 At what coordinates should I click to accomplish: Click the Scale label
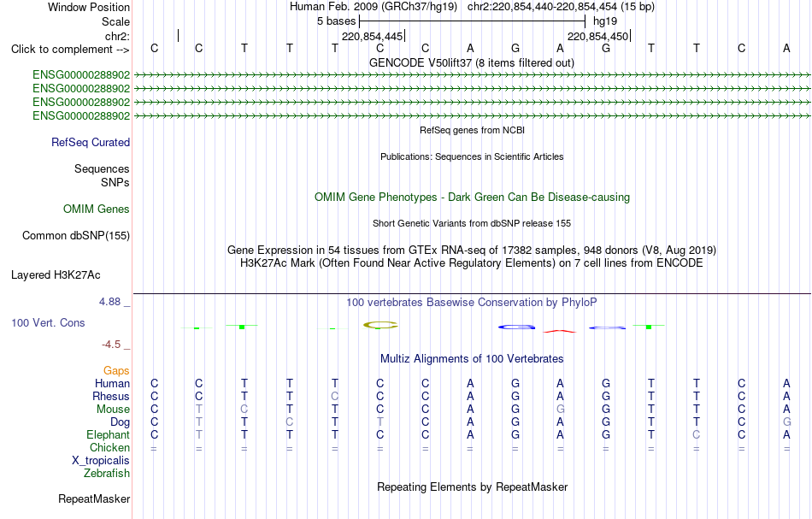116,21
